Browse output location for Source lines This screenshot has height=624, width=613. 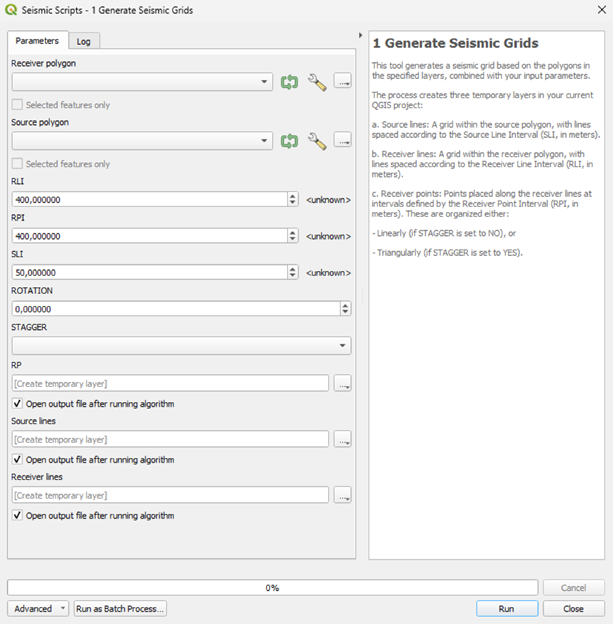point(343,439)
